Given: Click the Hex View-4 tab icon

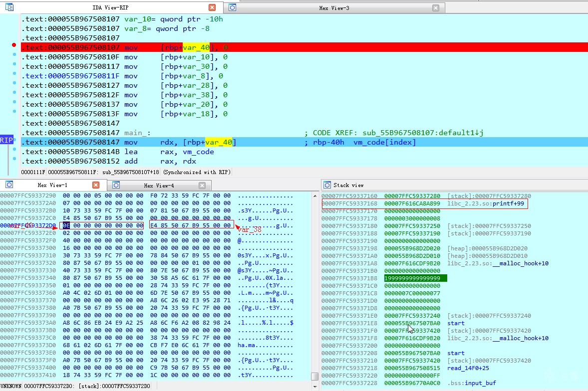Looking at the screenshot, I should click(x=116, y=185).
